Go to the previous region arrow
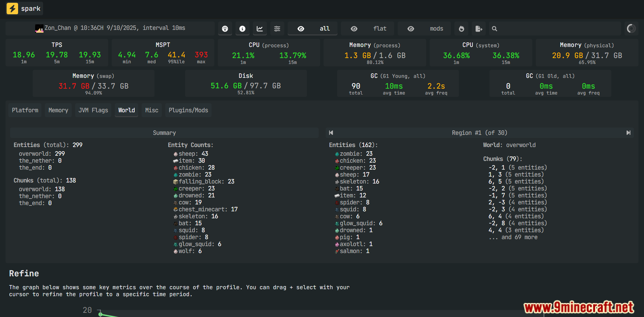This screenshot has height=317, width=644. click(331, 133)
